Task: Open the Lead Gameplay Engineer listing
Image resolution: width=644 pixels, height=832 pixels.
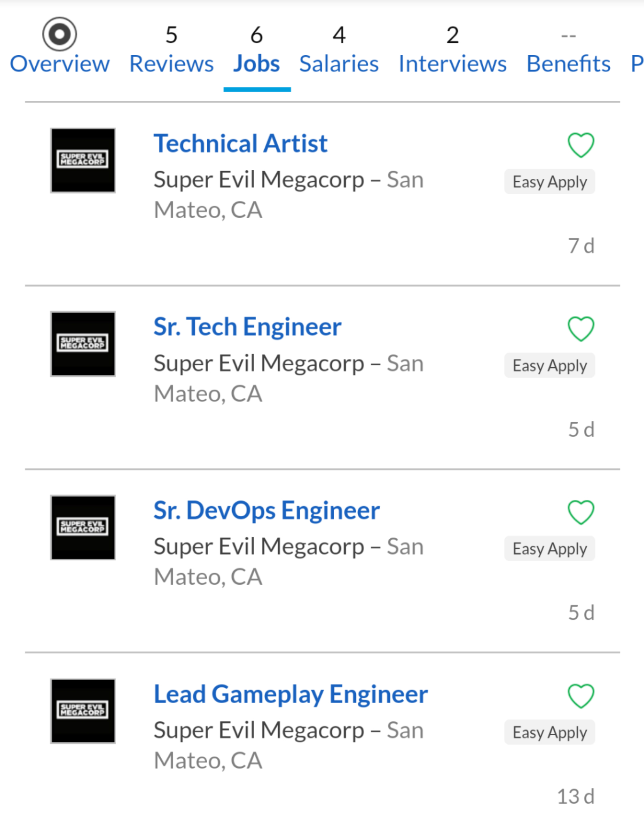Action: coord(291,694)
